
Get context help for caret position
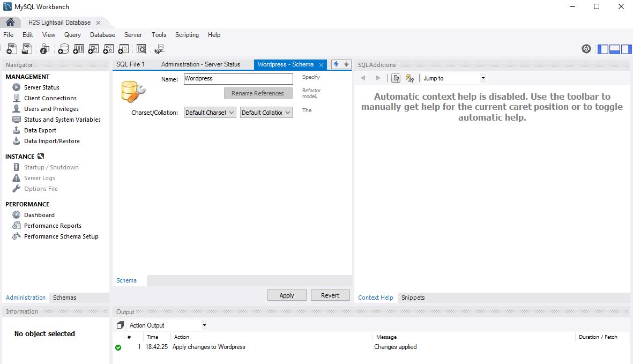tap(396, 78)
